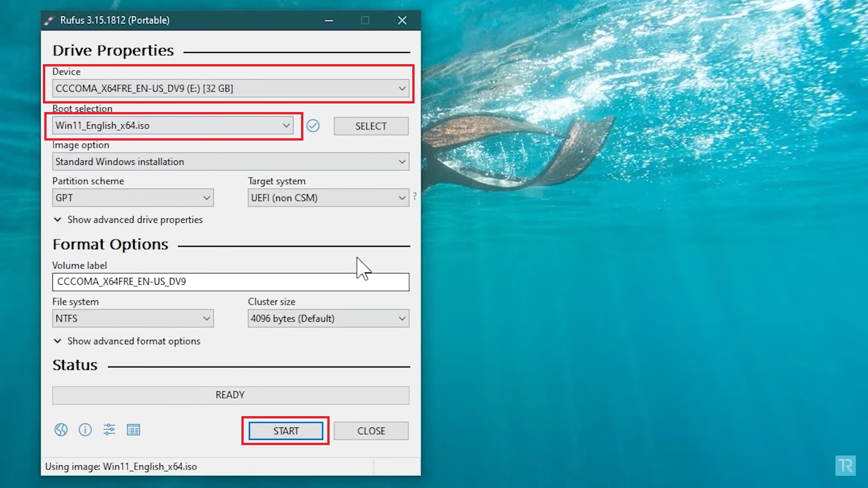Viewport: 868px width, 488px height.
Task: Click the CLOSE button
Action: coord(371,431)
